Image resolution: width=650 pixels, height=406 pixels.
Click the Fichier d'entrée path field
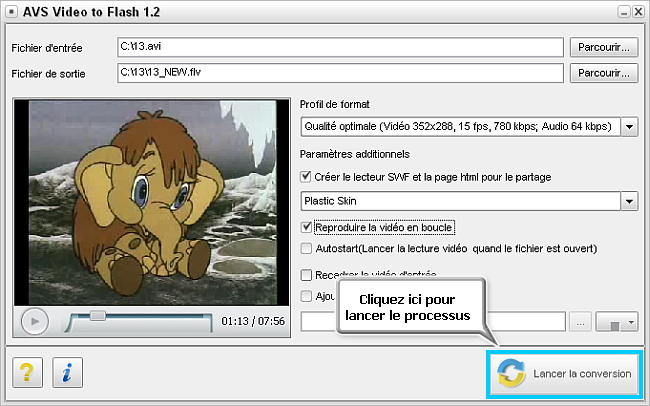(x=340, y=47)
